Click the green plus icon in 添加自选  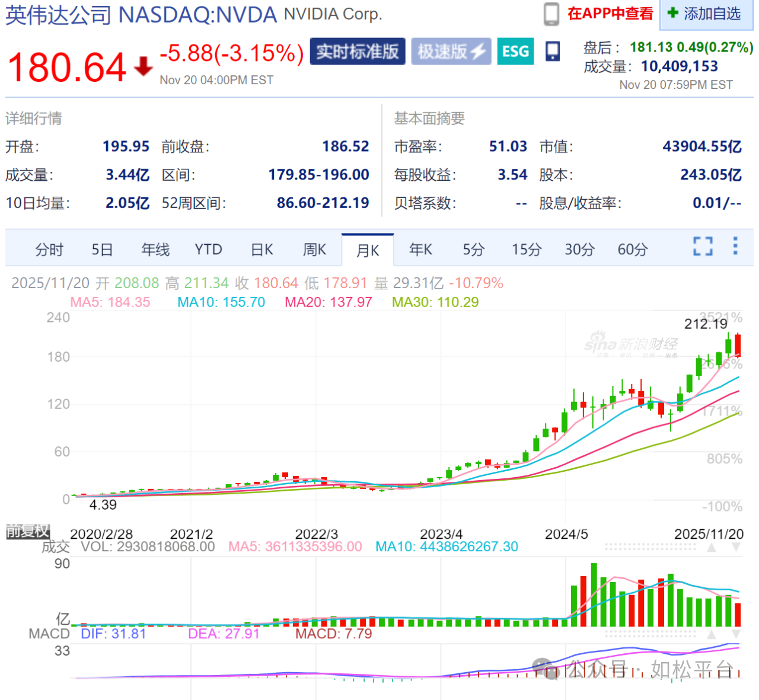pyautogui.click(x=673, y=12)
